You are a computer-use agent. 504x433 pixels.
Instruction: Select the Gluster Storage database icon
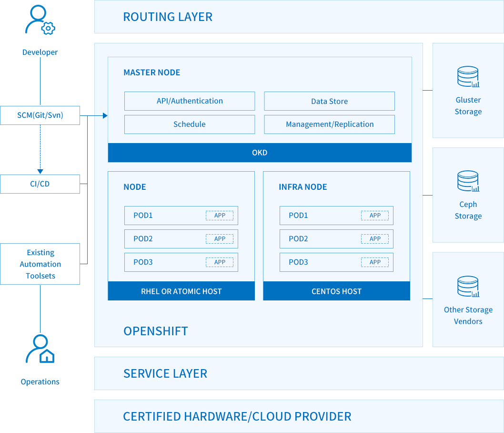click(x=468, y=77)
